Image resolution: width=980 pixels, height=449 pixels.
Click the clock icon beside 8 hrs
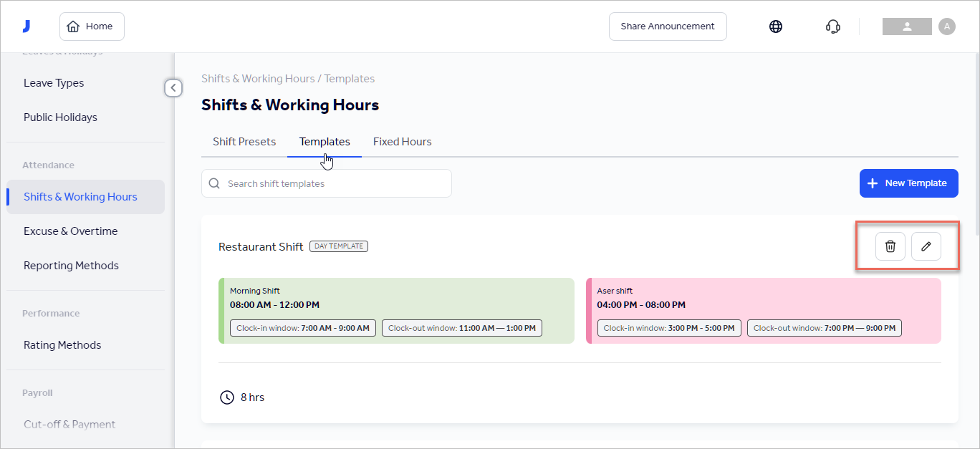click(227, 397)
